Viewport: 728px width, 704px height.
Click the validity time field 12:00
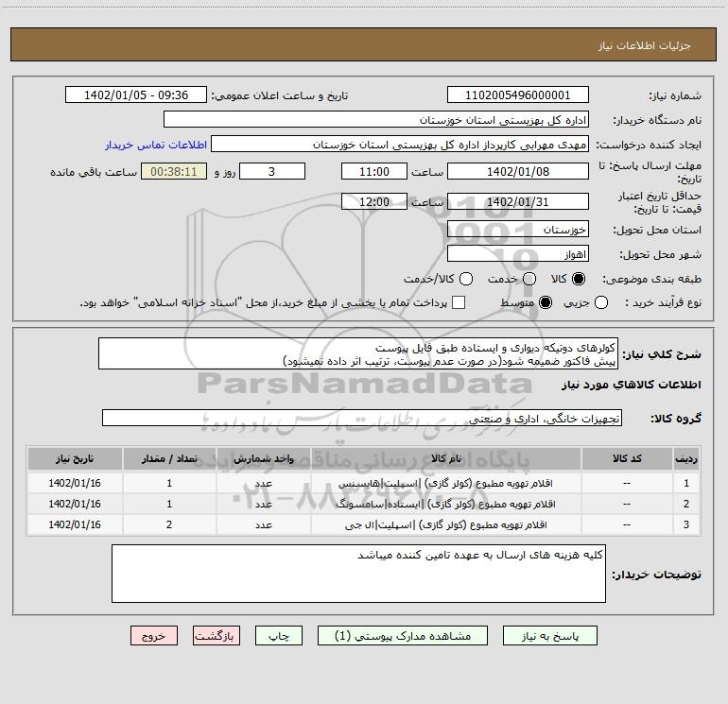click(374, 201)
